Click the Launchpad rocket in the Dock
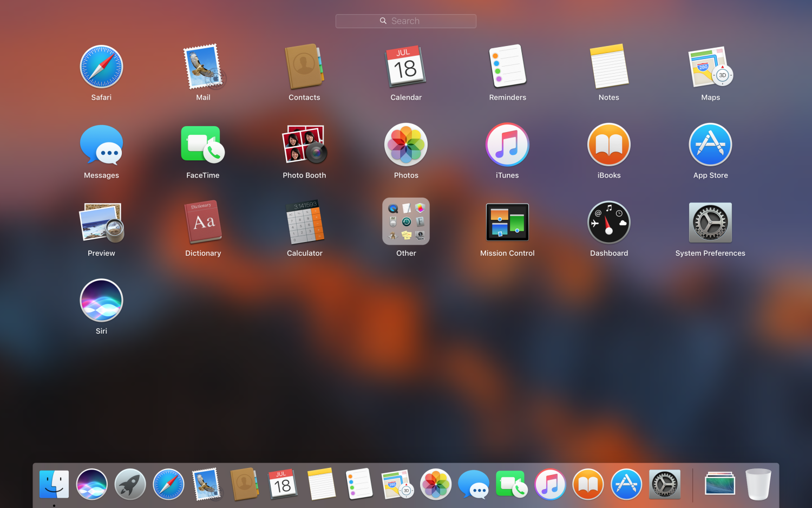812x508 pixels. point(130,484)
